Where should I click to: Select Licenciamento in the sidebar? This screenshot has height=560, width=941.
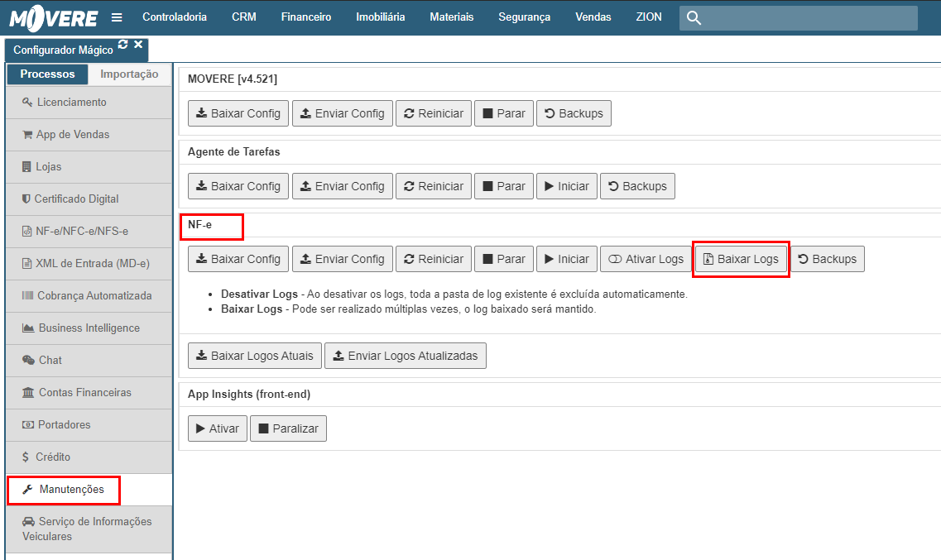tap(89, 103)
